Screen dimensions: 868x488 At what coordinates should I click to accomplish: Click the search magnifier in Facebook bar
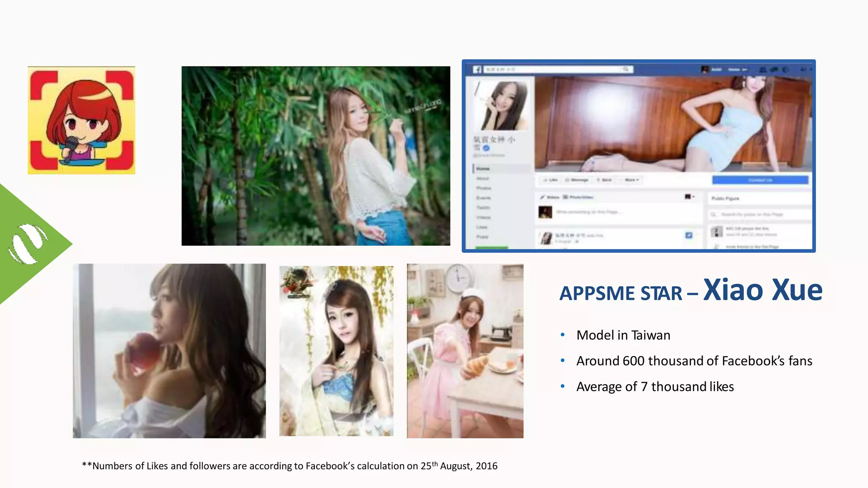pyautogui.click(x=626, y=69)
